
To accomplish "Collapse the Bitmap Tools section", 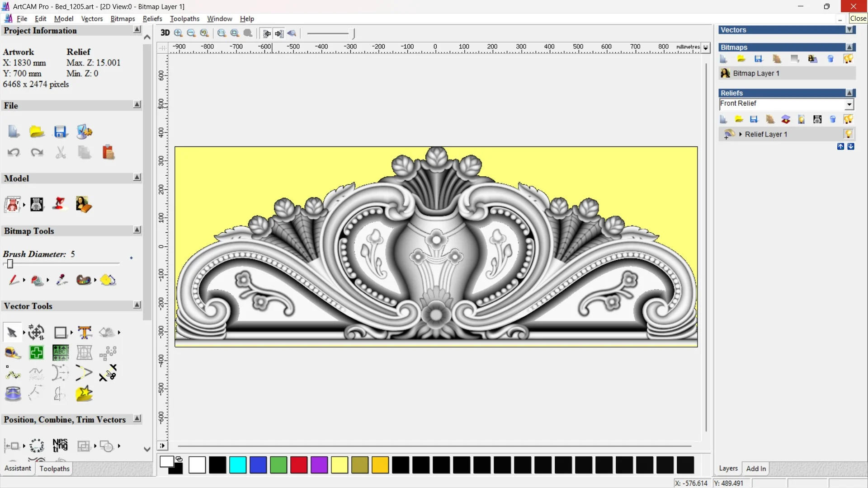I will (x=137, y=230).
